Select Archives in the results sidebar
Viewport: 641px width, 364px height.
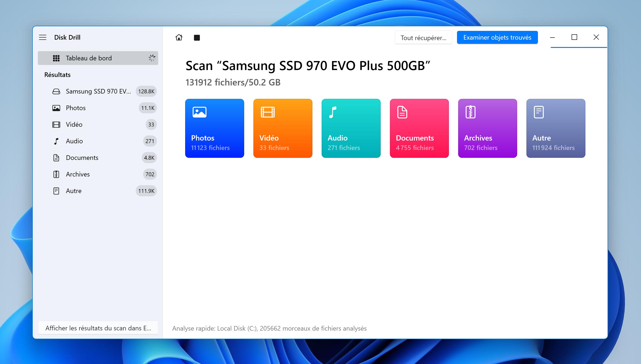click(x=78, y=174)
